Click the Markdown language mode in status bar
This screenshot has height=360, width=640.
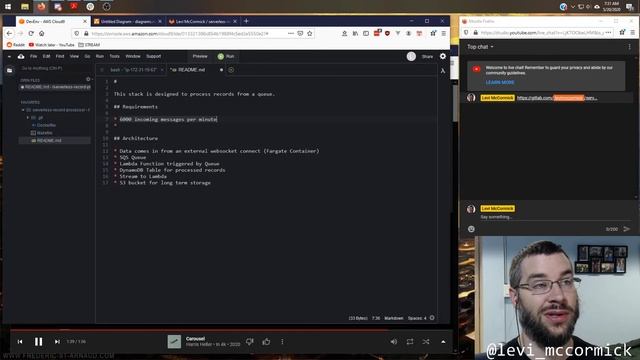[x=393, y=318]
